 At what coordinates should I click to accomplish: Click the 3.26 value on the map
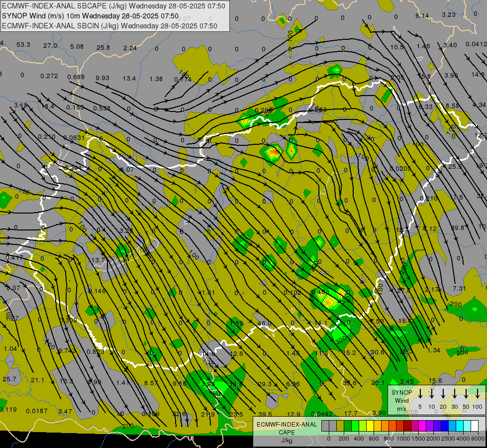126,231
